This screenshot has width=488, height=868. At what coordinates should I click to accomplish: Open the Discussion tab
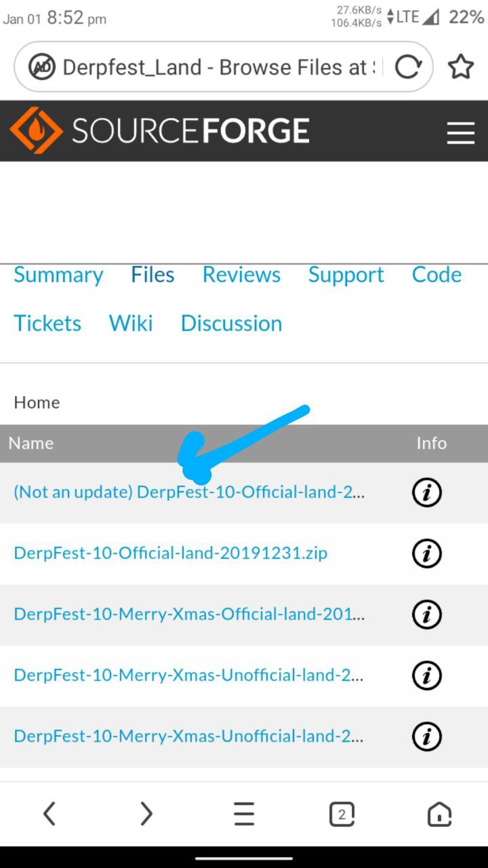231,323
